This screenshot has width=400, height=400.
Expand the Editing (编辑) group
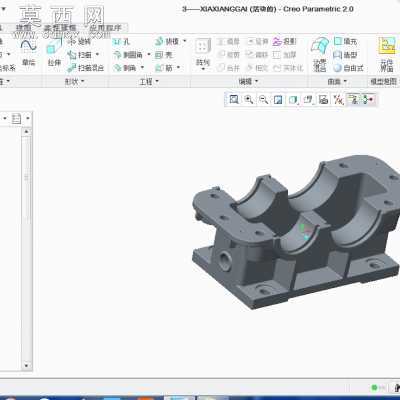point(248,81)
